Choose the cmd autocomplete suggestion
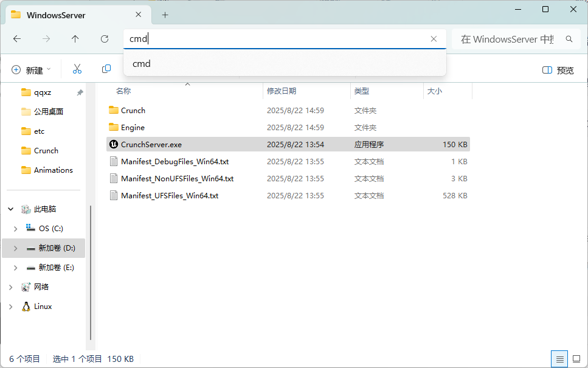588x368 pixels. tap(142, 64)
